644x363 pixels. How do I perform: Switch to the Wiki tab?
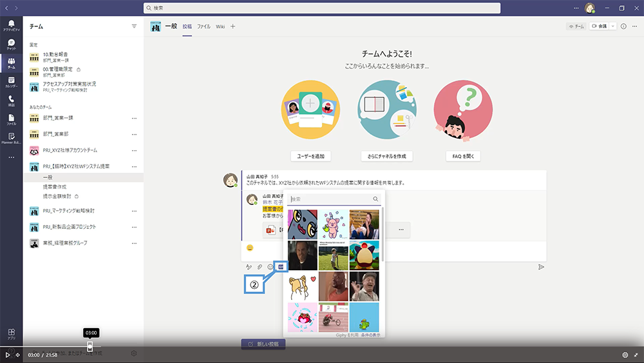click(x=220, y=26)
